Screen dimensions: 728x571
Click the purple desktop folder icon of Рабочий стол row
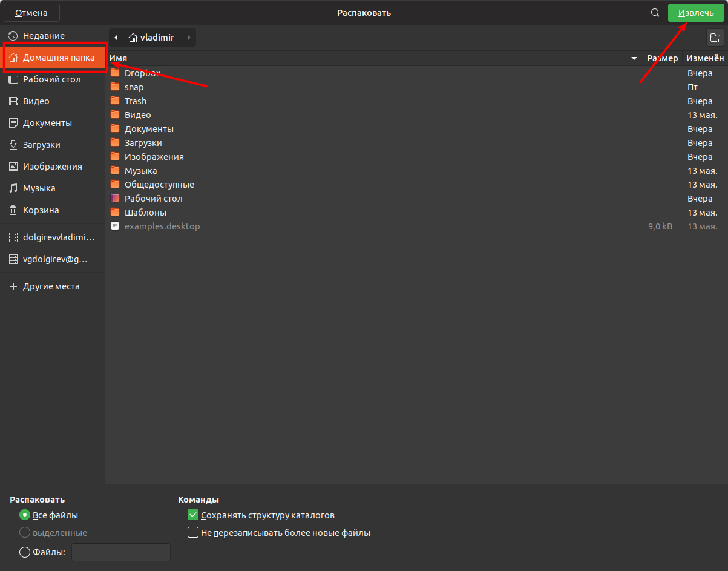coord(115,198)
